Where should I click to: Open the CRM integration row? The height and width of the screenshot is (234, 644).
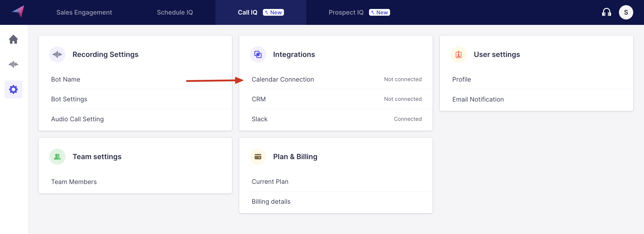(259, 99)
